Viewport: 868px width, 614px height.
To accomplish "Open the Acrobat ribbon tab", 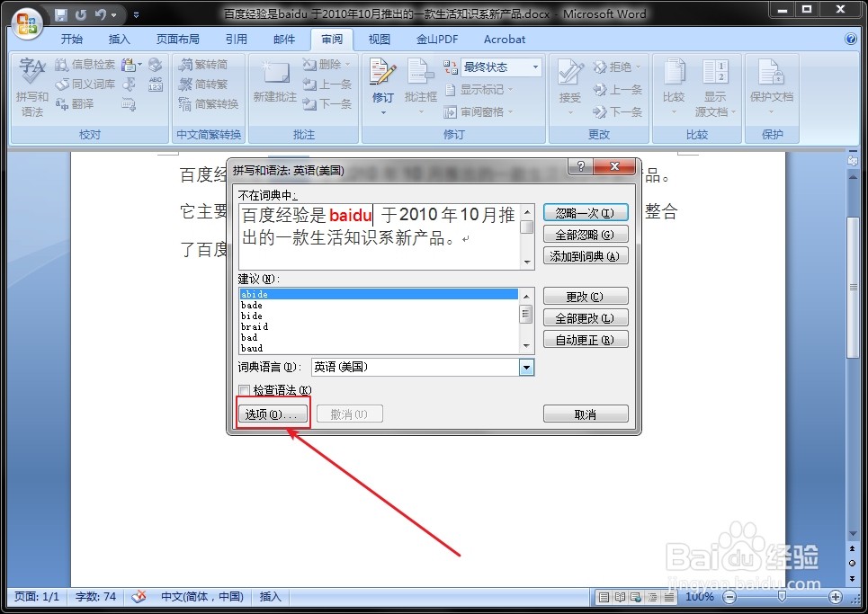I will pyautogui.click(x=505, y=40).
